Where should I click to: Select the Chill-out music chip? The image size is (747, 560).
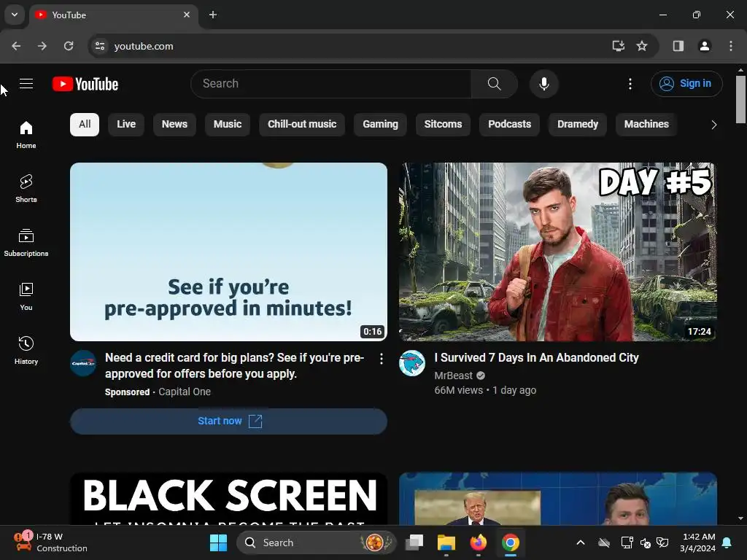tap(302, 124)
